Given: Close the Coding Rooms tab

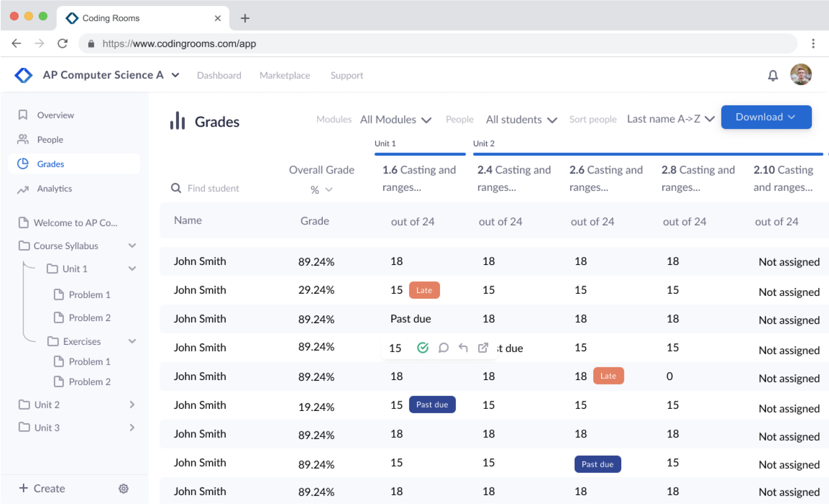Looking at the screenshot, I should point(217,18).
